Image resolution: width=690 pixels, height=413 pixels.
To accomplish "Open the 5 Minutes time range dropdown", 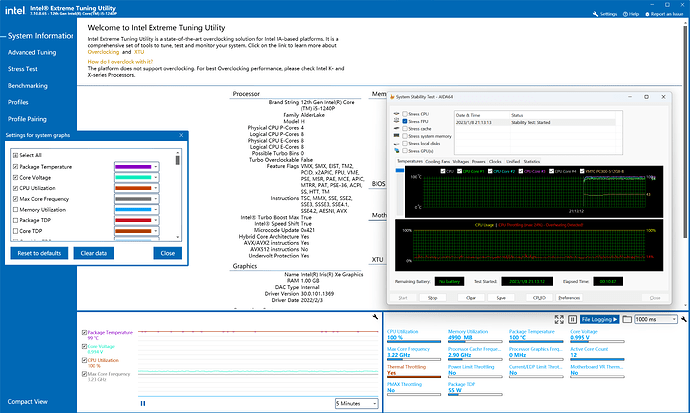I will click(x=357, y=402).
